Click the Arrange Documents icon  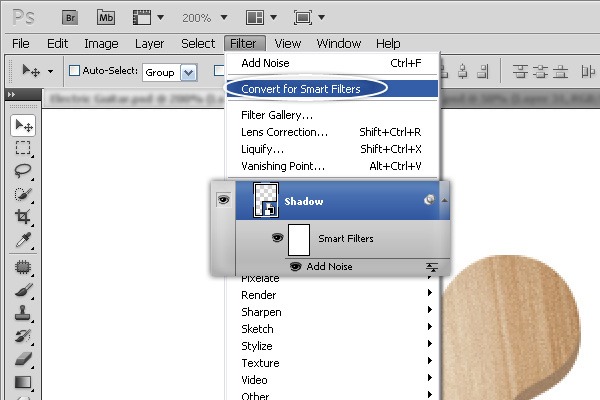pos(254,18)
